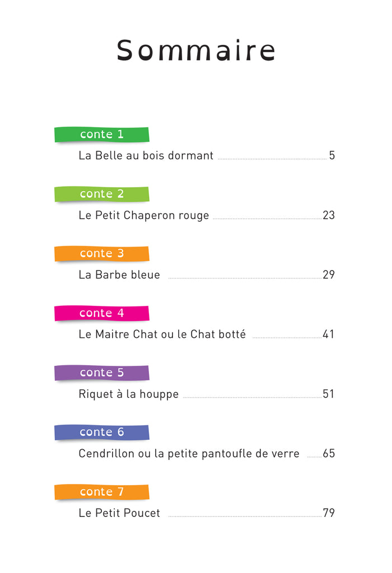The image size is (392, 573).
Task: Click the pink conte 4 label
Action: 101,313
